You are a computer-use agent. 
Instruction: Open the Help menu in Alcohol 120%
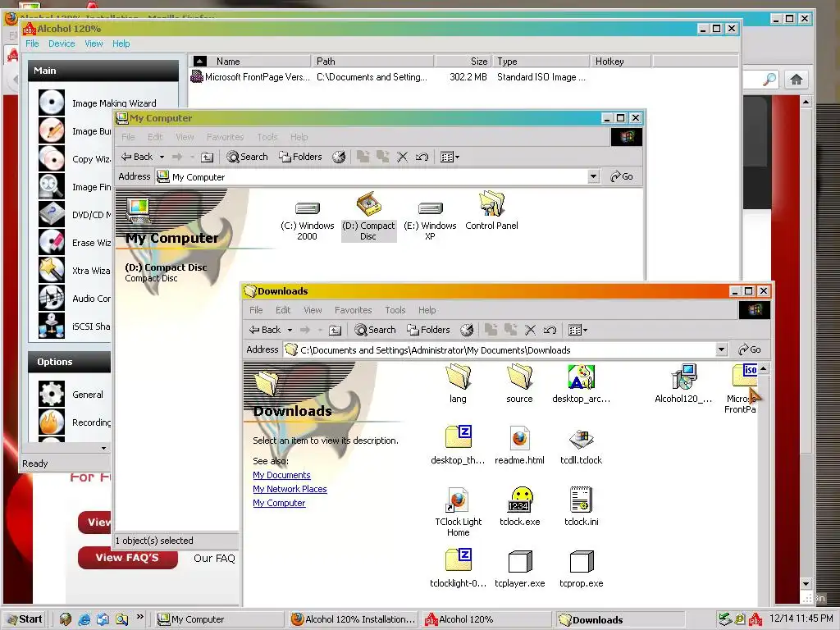click(121, 43)
